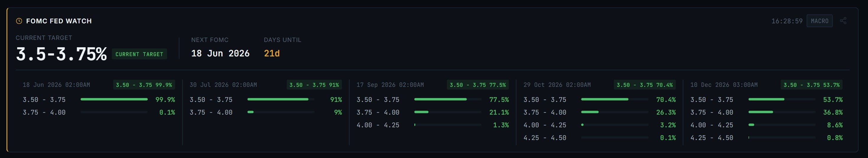Click the 3.50 - 3.75 70.4% badge
The width and height of the screenshot is (868, 158).
pyautogui.click(x=645, y=85)
